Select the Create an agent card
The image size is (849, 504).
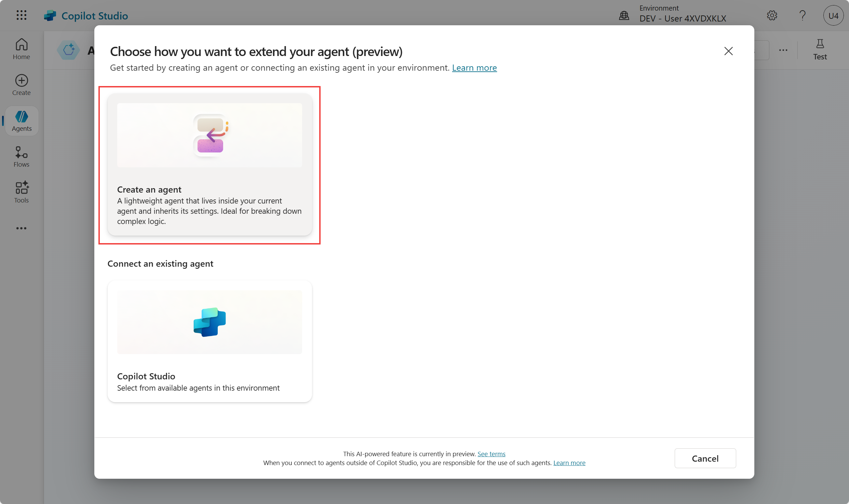click(210, 165)
